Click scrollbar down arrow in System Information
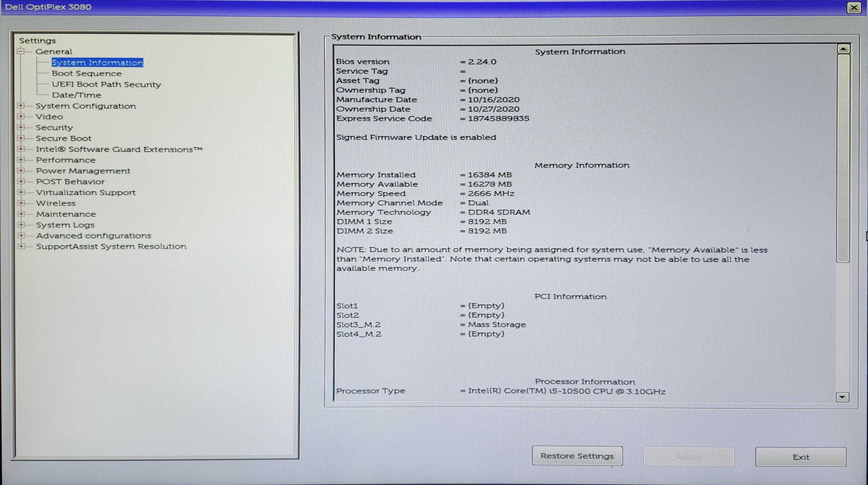868x485 pixels. (x=842, y=397)
